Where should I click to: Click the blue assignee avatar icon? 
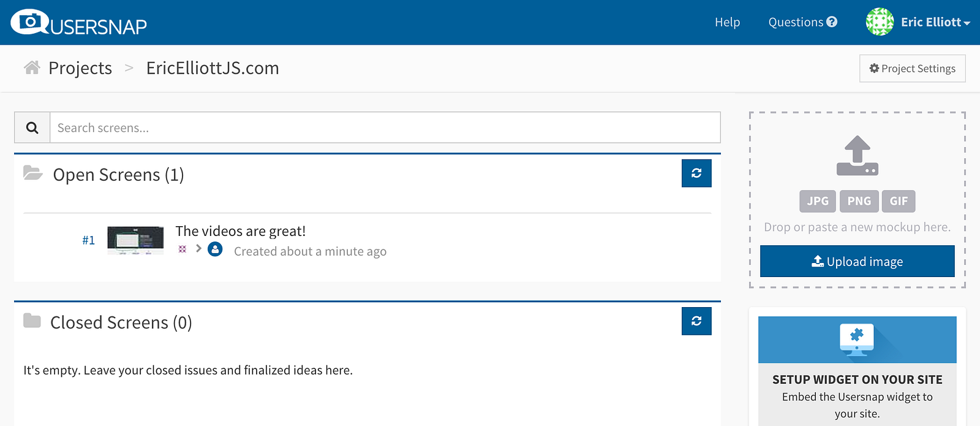pyautogui.click(x=215, y=249)
